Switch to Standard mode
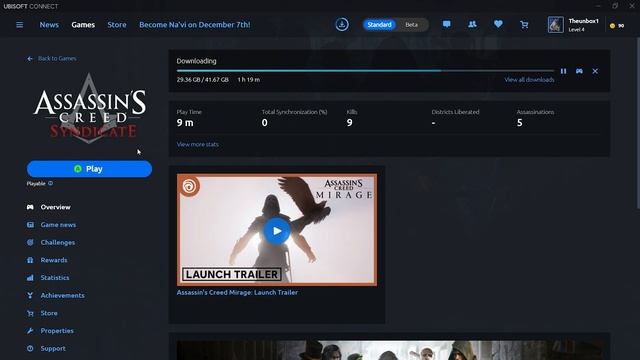This screenshot has width=640, height=360. [x=379, y=24]
